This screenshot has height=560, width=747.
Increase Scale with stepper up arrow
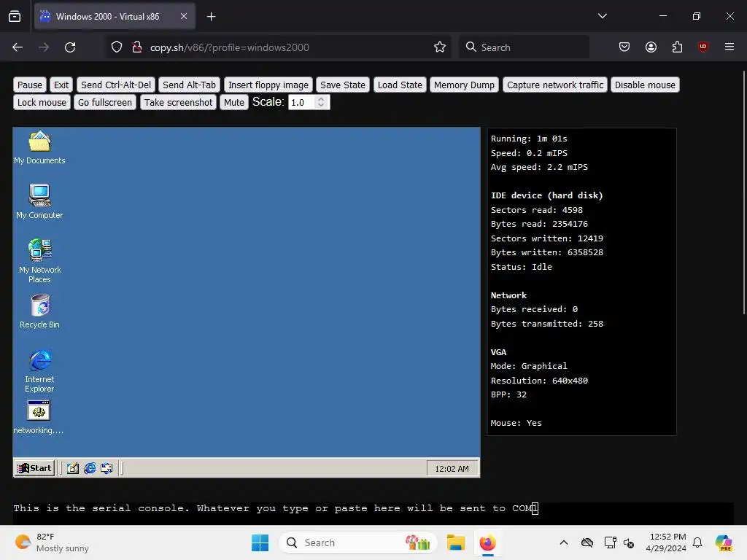[x=321, y=99]
